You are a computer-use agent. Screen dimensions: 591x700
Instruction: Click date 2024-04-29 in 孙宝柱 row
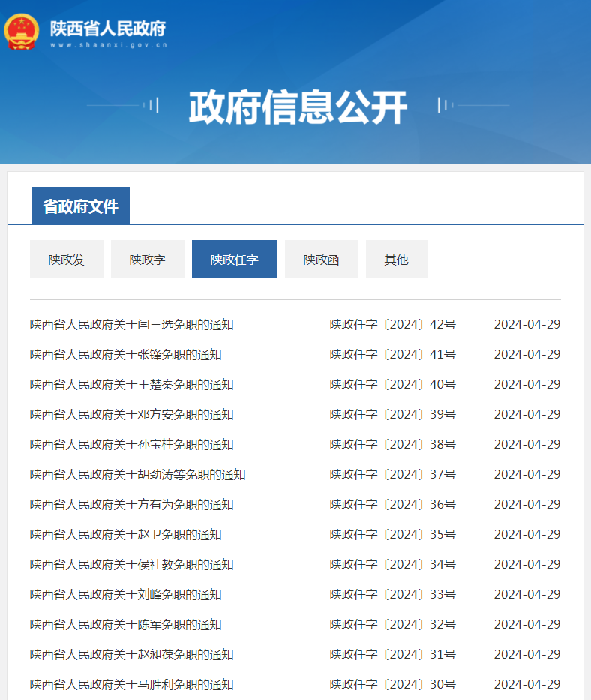point(527,445)
